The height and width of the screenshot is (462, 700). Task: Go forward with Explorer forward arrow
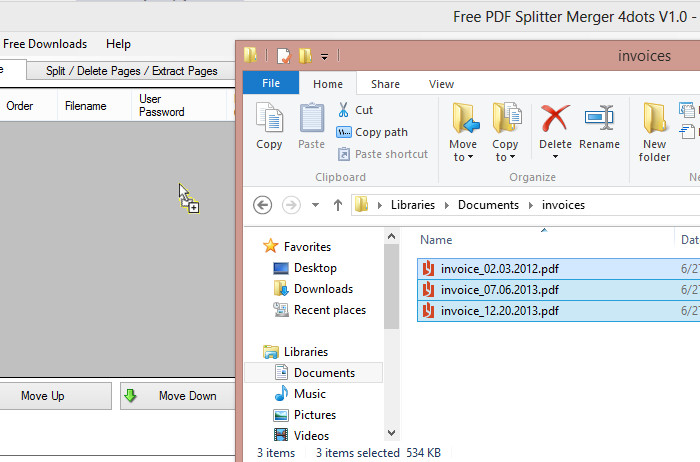(291, 205)
